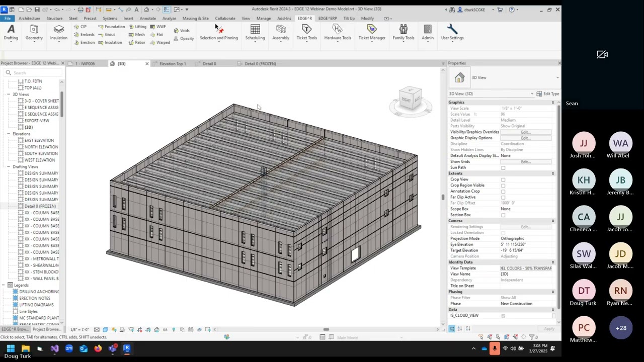Collapse the Legends tree node
Screen dimensions: 644x362
click(x=3, y=285)
